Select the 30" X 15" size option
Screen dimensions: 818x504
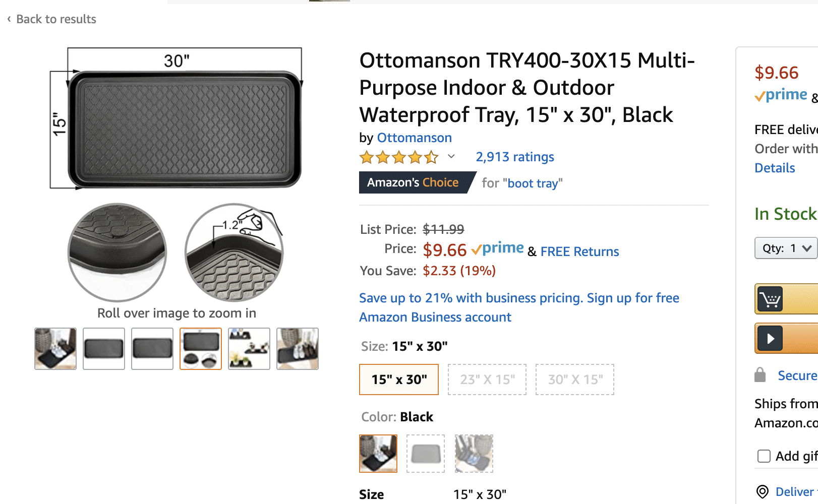click(x=575, y=380)
